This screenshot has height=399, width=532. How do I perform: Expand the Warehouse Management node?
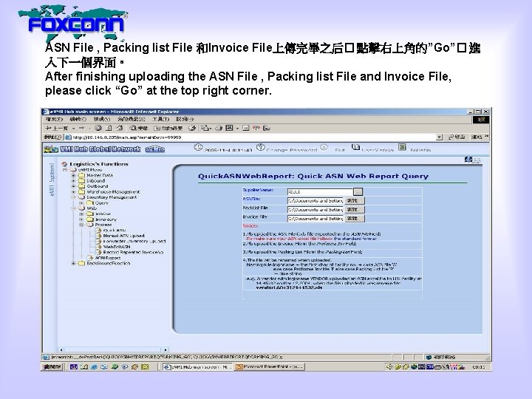click(73, 192)
